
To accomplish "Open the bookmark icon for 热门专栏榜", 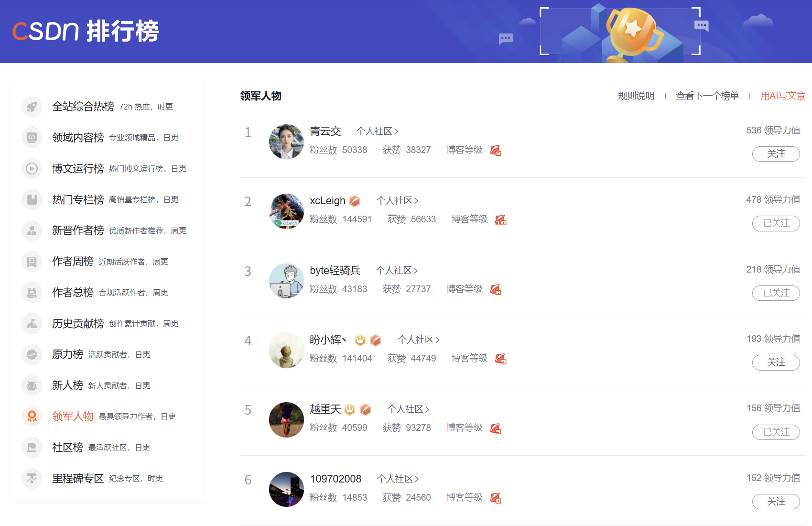I will point(32,200).
